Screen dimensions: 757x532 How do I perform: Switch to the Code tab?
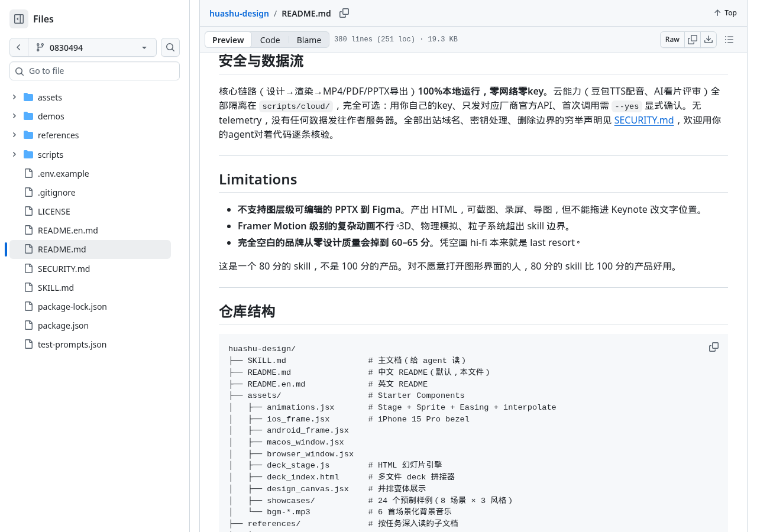point(270,40)
